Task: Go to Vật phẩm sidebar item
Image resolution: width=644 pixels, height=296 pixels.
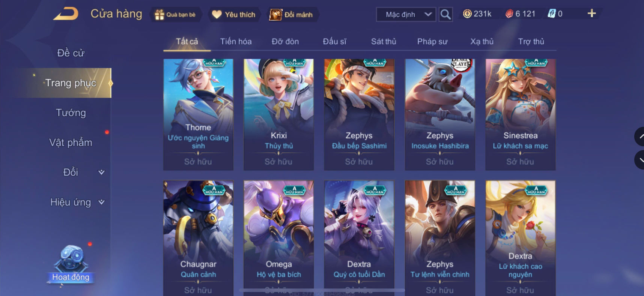Action: pos(71,143)
